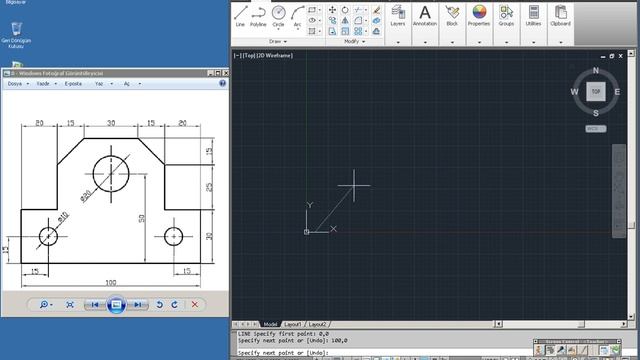Expand the Draw panel flyout

(278, 42)
